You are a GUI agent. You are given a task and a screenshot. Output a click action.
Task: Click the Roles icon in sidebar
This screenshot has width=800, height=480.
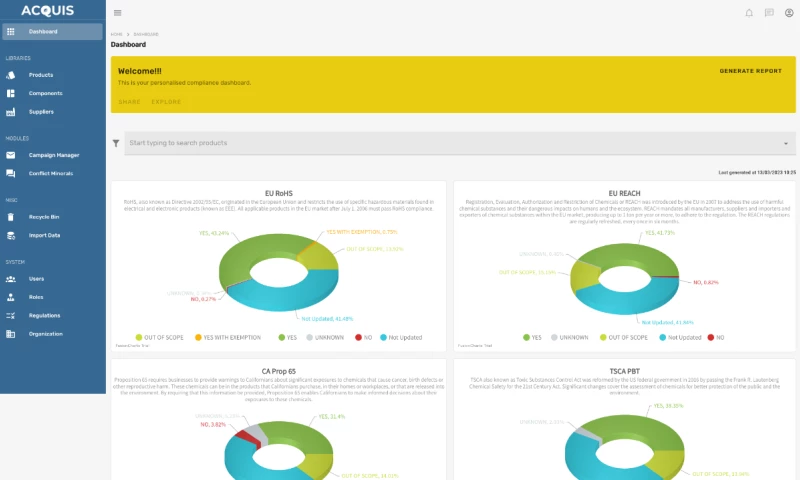pyautogui.click(x=11, y=297)
